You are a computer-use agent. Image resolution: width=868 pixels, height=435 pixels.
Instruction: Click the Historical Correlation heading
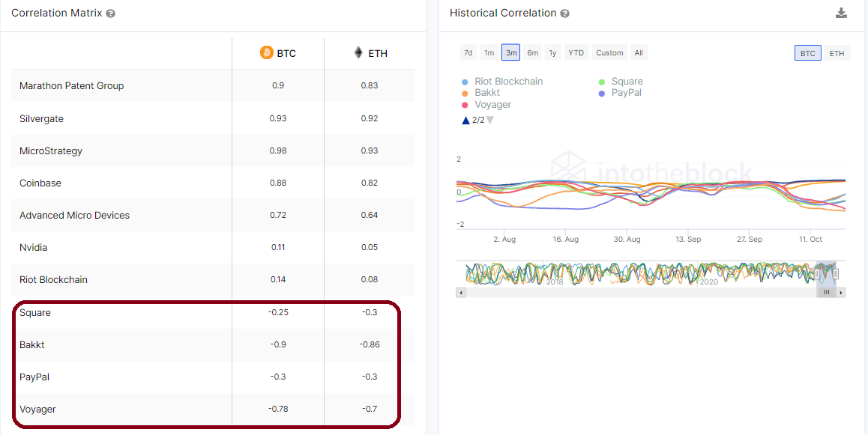pyautogui.click(x=503, y=13)
